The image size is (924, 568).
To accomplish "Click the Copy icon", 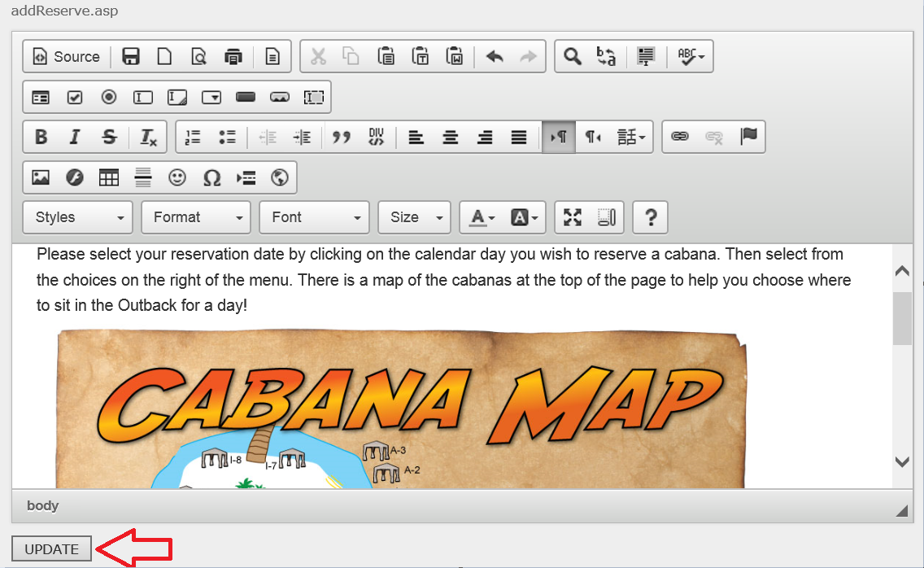I will click(352, 57).
